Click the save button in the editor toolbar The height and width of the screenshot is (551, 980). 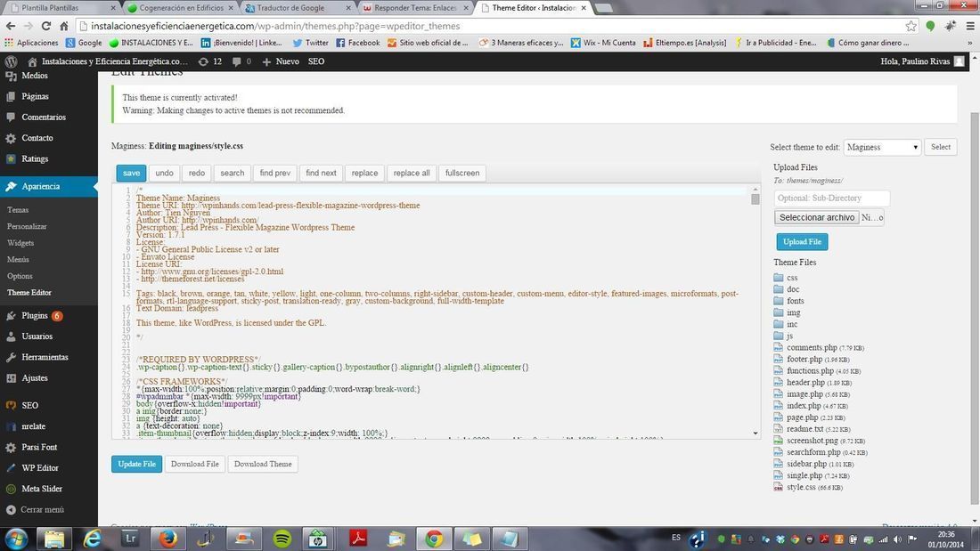131,173
